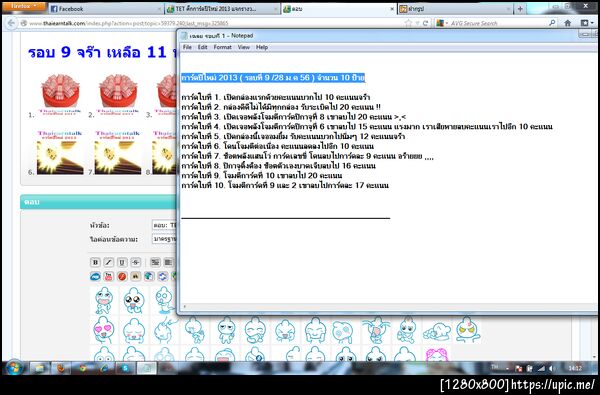The width and height of the screenshot is (600, 395).
Task: Go back with the Firefox back arrow
Action: point(11,23)
